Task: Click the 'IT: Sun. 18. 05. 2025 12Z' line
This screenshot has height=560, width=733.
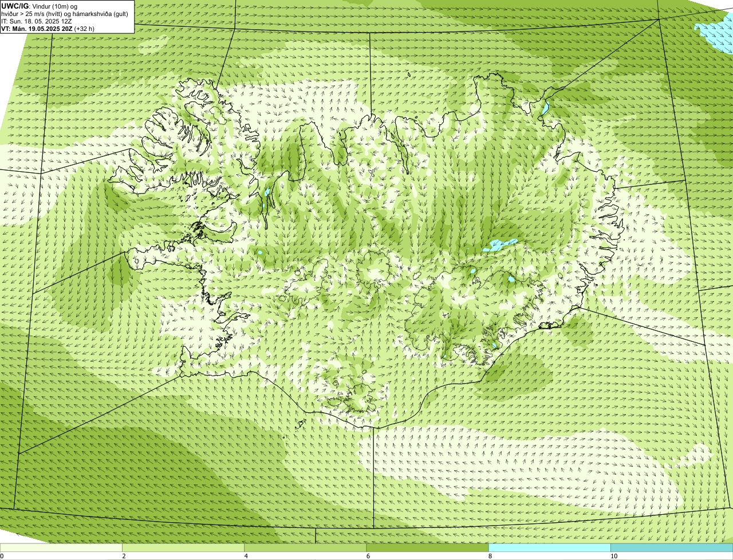Action: 37,21
